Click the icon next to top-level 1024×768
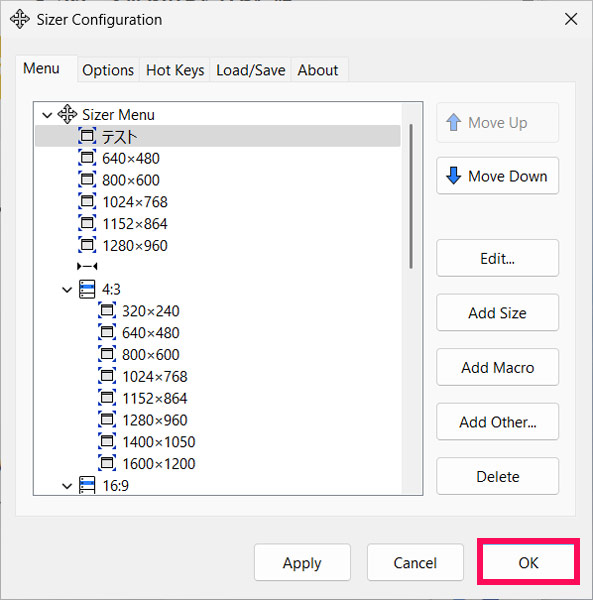This screenshot has height=600, width=593. 87,201
